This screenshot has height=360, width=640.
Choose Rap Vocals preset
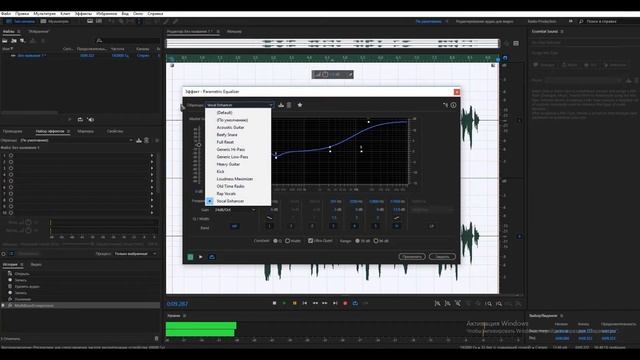(226, 193)
